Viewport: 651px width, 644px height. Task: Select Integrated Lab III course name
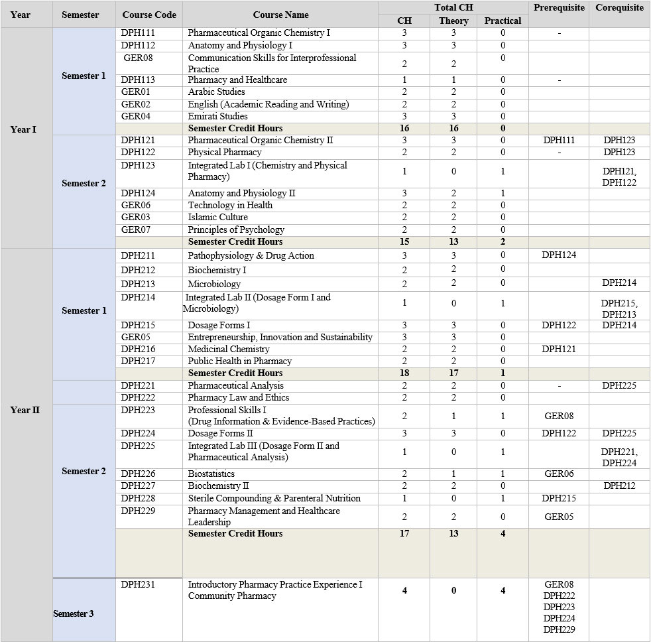(264, 452)
